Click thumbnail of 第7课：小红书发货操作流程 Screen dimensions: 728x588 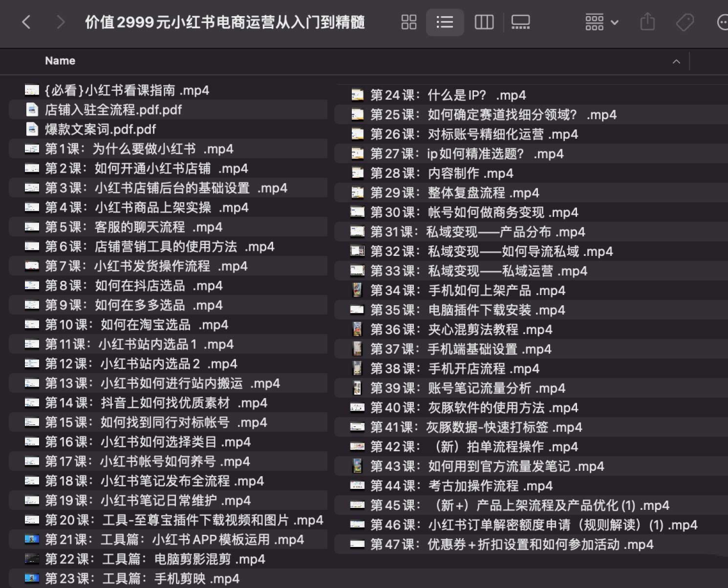tap(32, 266)
